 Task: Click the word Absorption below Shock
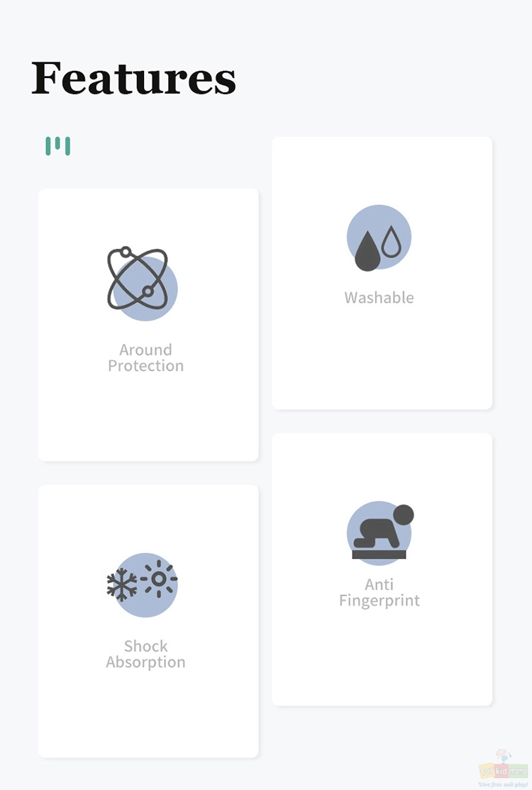[145, 662]
